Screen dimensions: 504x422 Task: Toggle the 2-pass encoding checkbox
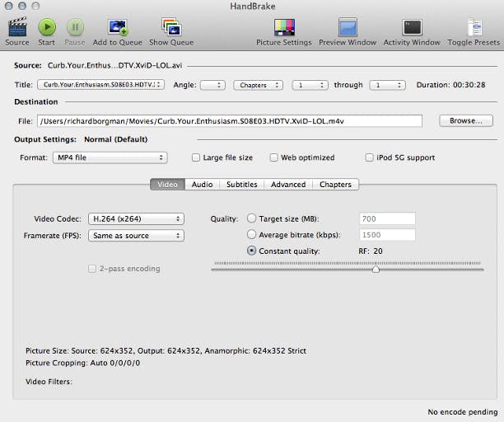coord(92,269)
